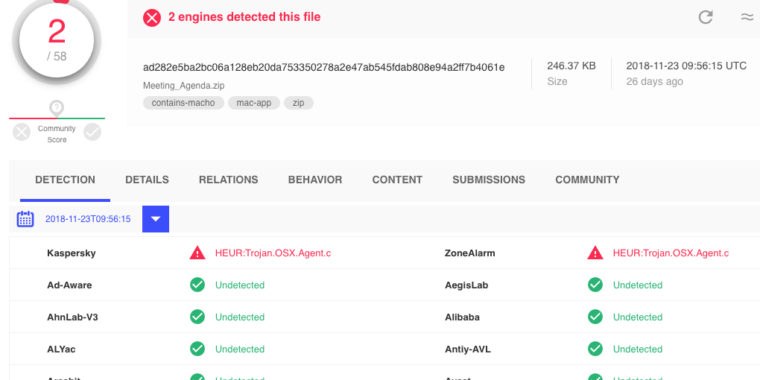Select the COMMUNITY tab
Viewport: 760px width, 380px height.
587,180
